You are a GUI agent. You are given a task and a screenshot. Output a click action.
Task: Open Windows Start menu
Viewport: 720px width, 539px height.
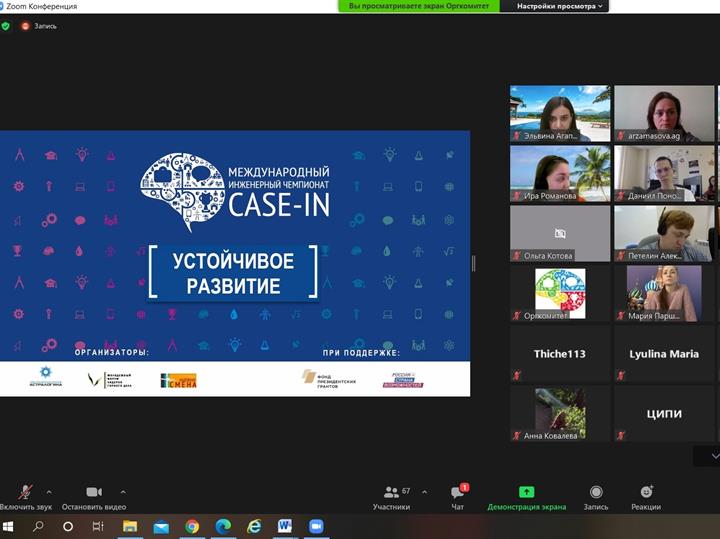[7, 526]
